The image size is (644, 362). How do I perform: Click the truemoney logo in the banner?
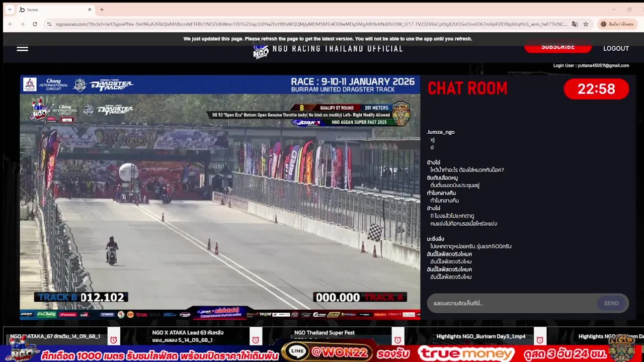click(x=466, y=353)
